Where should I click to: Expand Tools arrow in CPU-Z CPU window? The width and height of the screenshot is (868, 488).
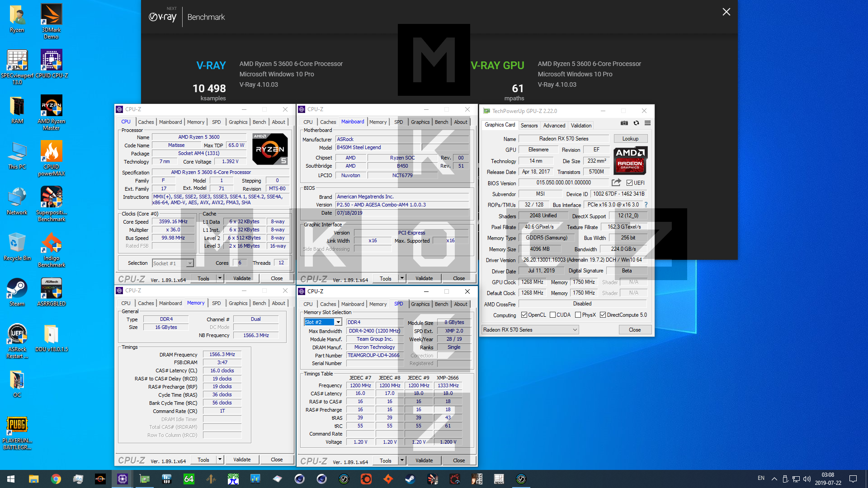[x=220, y=278]
